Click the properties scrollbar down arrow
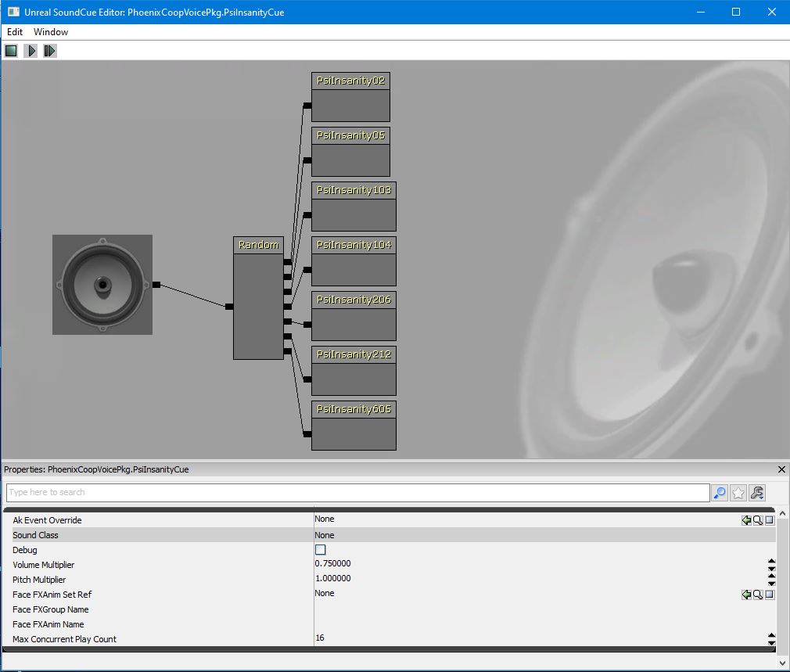This screenshot has width=790, height=672. [782, 663]
